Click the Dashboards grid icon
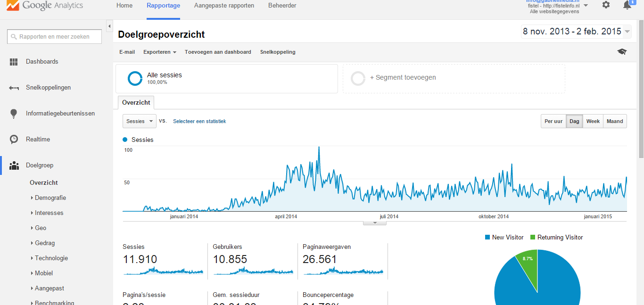Image resolution: width=644 pixels, height=305 pixels. (x=14, y=62)
